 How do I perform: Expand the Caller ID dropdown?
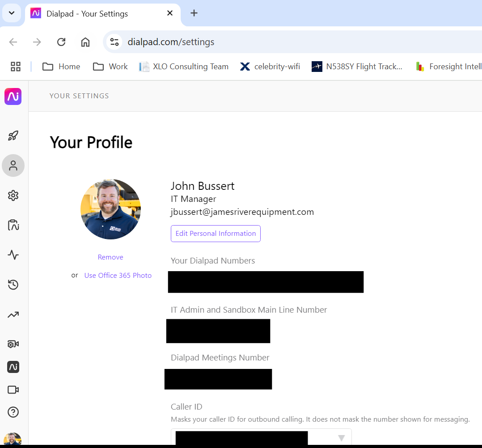[x=341, y=438]
